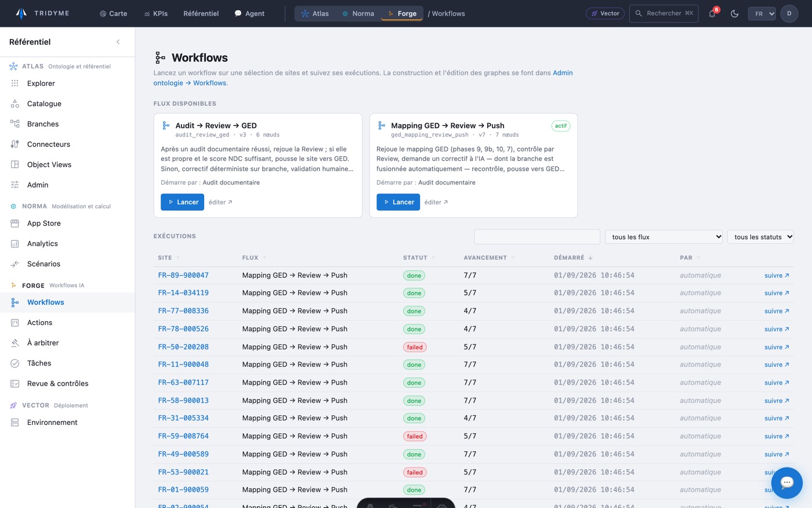Image resolution: width=812 pixels, height=508 pixels.
Task: Click the executions filter text field
Action: coord(537,237)
